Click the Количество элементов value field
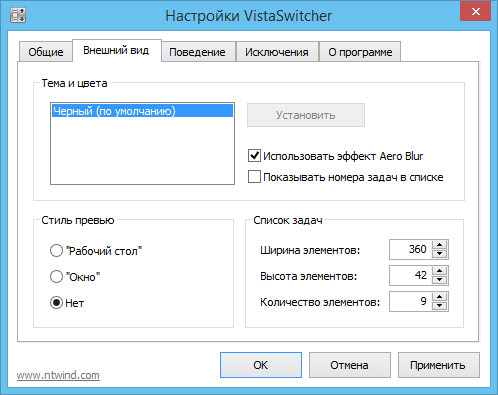Screen dimensions: 498x395 tap(410, 301)
